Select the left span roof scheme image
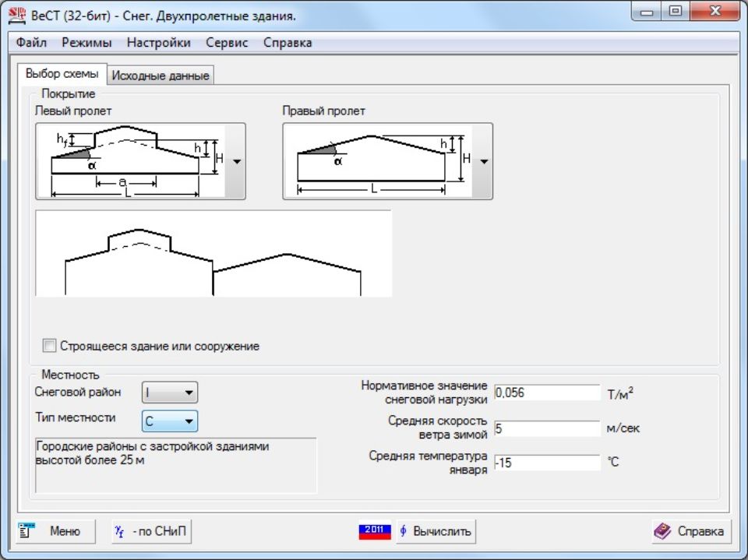The height and width of the screenshot is (560, 748). tap(130, 161)
